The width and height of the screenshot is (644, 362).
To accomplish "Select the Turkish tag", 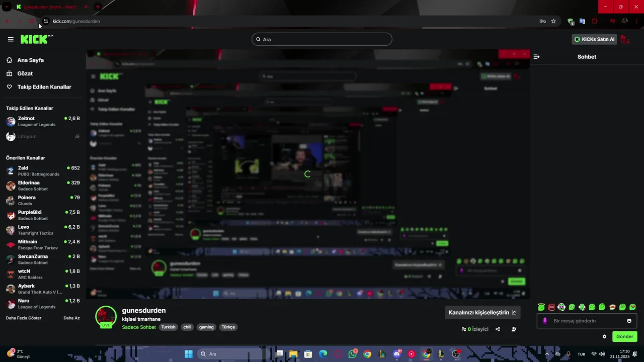I will 168,327.
